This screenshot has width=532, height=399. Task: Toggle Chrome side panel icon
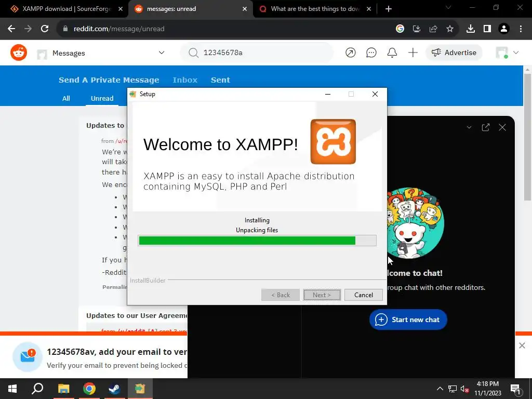(487, 29)
